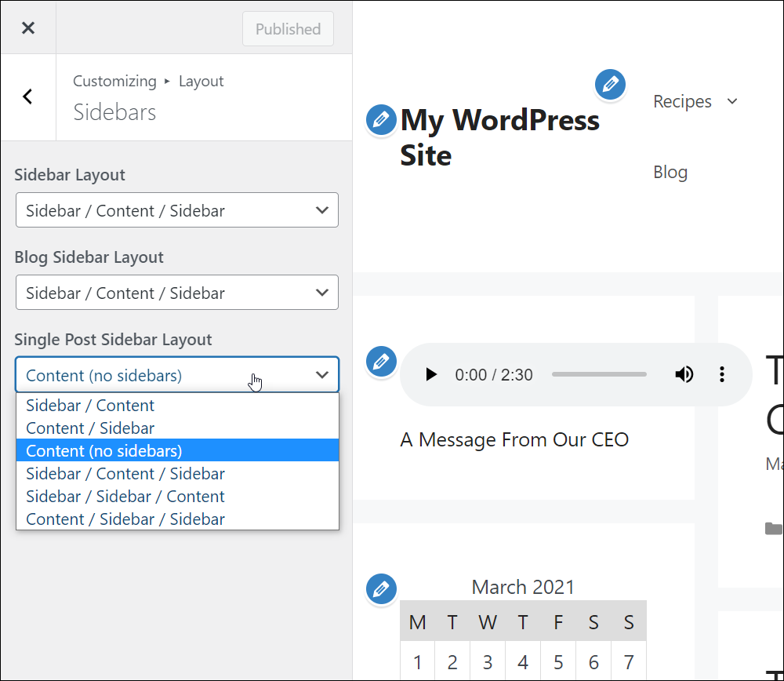Open the Blog menu link
784x681 pixels.
[x=670, y=172]
